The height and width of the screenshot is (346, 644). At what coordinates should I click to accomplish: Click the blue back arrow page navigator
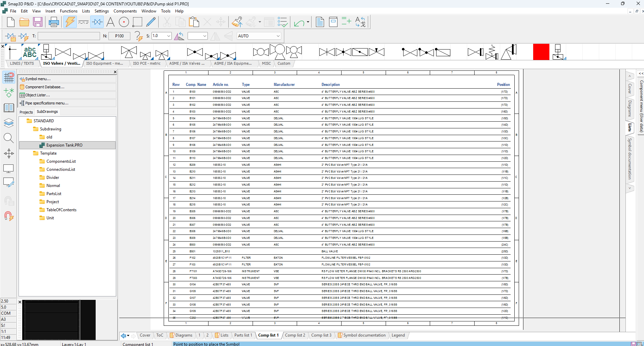[x=124, y=336]
